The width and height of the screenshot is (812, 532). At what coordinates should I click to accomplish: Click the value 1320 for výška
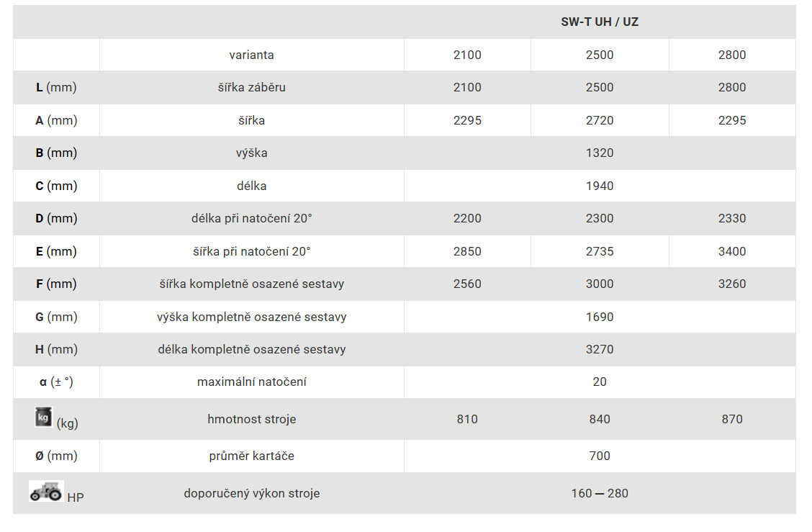[x=600, y=153]
